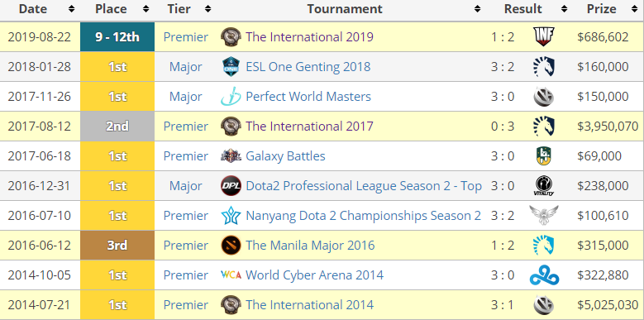Image resolution: width=644 pixels, height=320 pixels.
Task: Click the Invictus Gaming Vitality logo
Action: [x=544, y=186]
